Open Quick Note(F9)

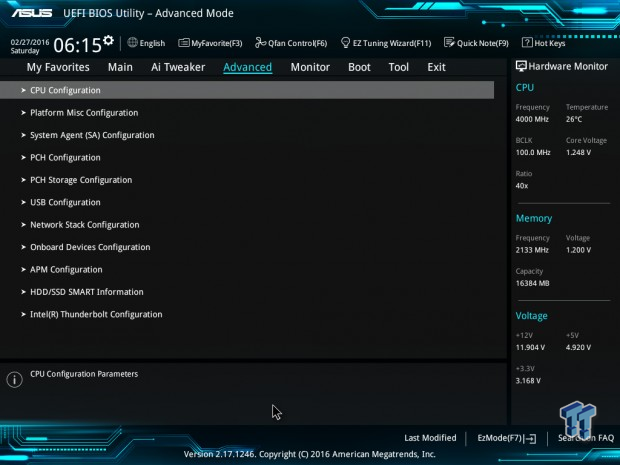[x=476, y=43]
